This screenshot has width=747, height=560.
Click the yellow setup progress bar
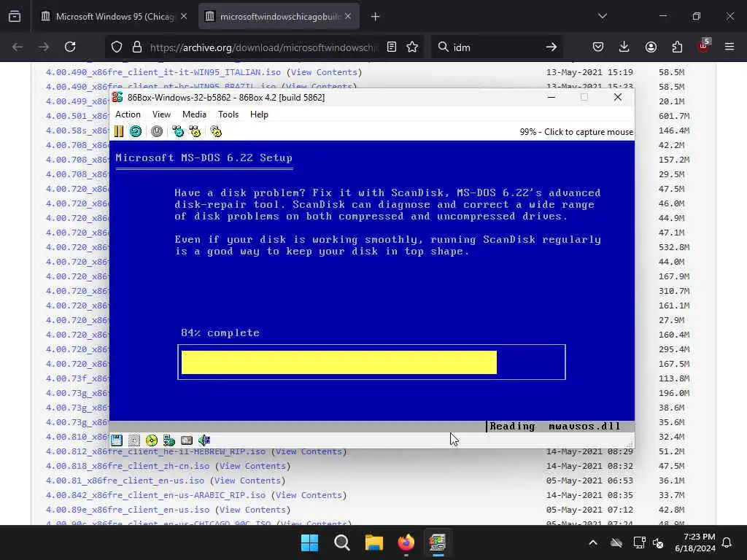[x=339, y=362]
